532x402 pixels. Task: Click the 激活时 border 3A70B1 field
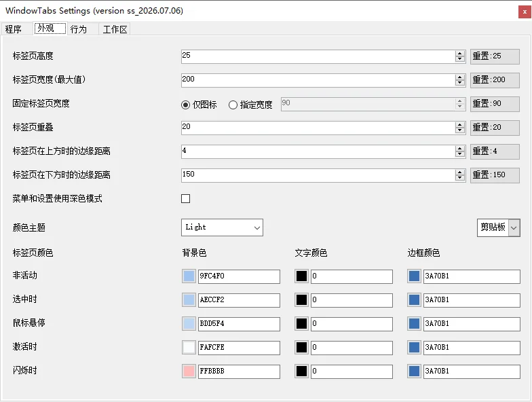tap(472, 348)
